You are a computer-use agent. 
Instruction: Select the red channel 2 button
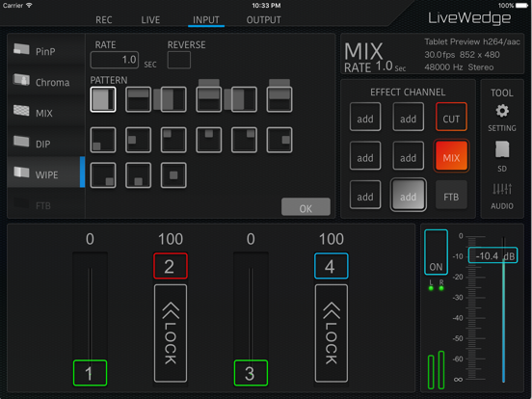(170, 266)
